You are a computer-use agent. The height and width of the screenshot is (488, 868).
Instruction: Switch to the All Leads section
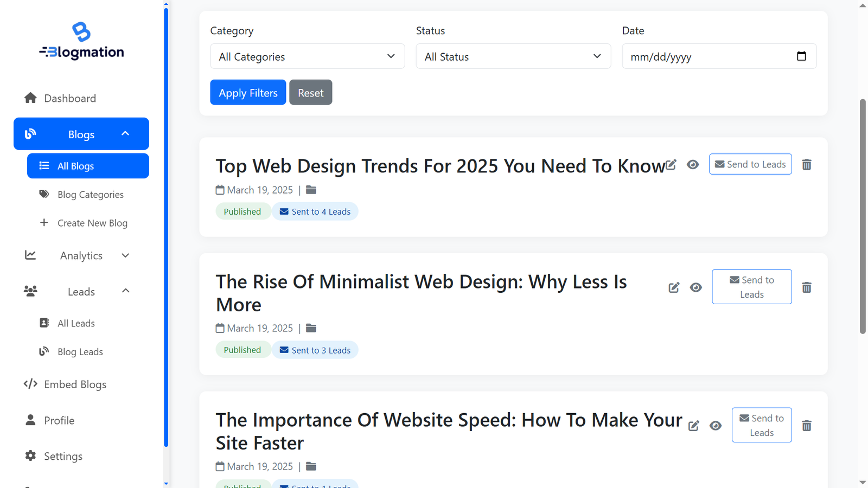[x=75, y=323]
